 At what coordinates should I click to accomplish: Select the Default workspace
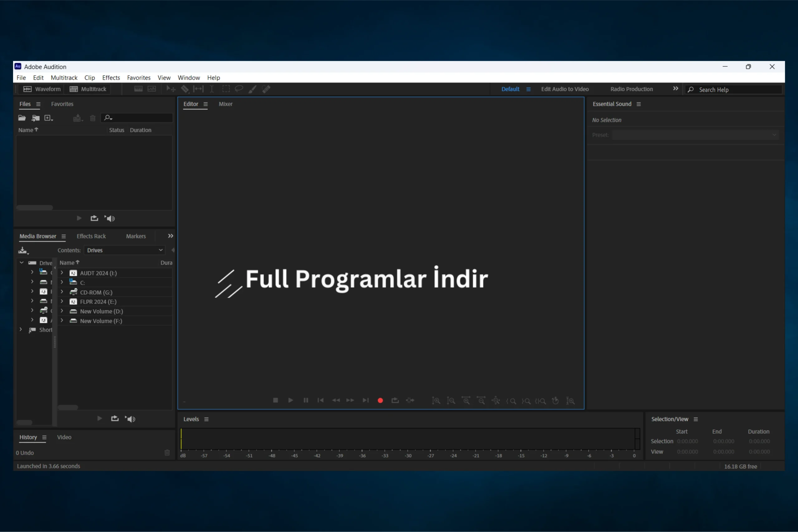[x=510, y=89]
